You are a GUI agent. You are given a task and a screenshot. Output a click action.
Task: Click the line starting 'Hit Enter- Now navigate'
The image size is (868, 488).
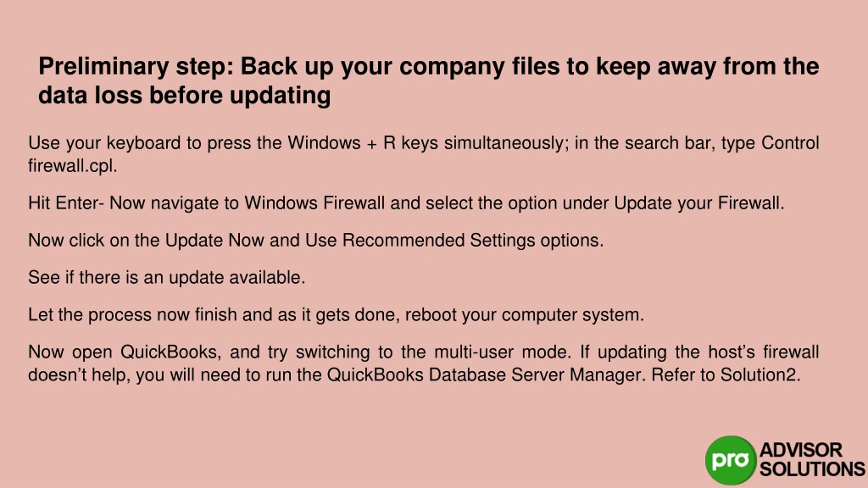[406, 203]
